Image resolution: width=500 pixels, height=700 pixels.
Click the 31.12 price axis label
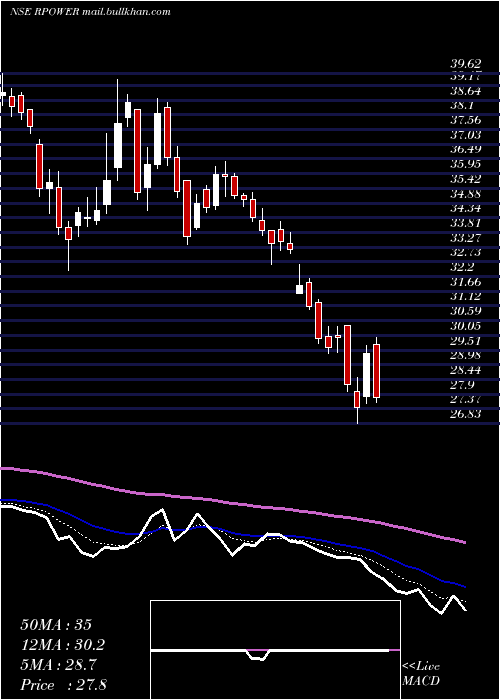tap(465, 296)
